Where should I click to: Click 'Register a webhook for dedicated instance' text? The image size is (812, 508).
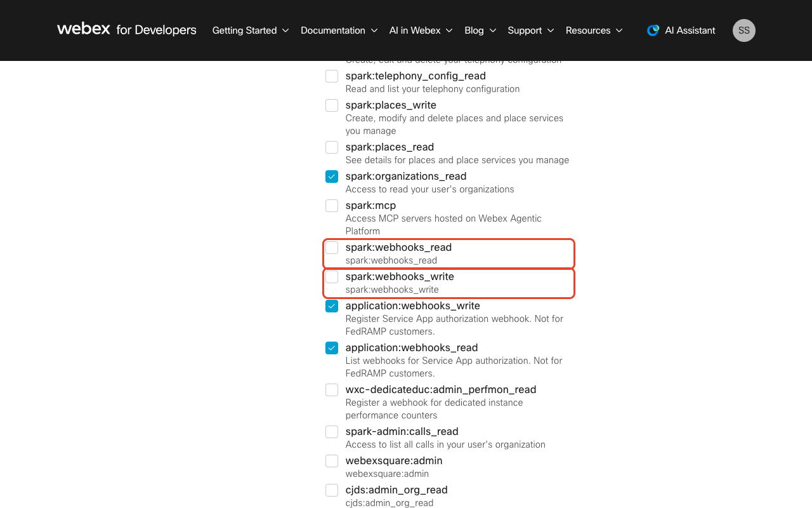pyautogui.click(x=435, y=409)
